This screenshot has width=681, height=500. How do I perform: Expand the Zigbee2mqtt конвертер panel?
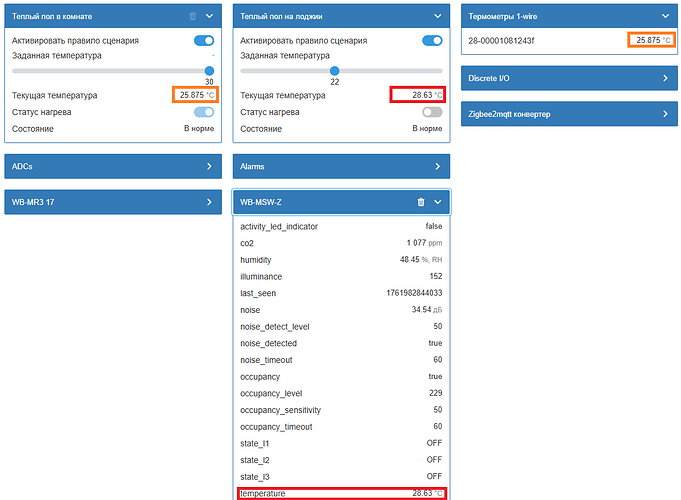[665, 115]
